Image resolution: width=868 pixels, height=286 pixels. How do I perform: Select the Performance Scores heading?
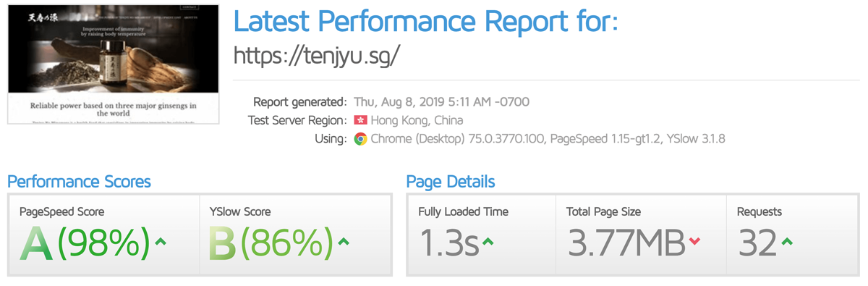click(x=79, y=181)
